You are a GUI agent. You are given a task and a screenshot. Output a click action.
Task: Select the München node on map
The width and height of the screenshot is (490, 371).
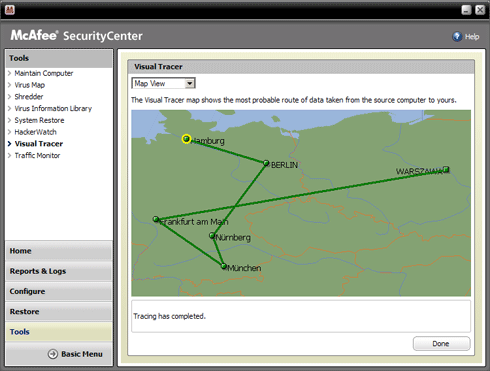click(224, 266)
